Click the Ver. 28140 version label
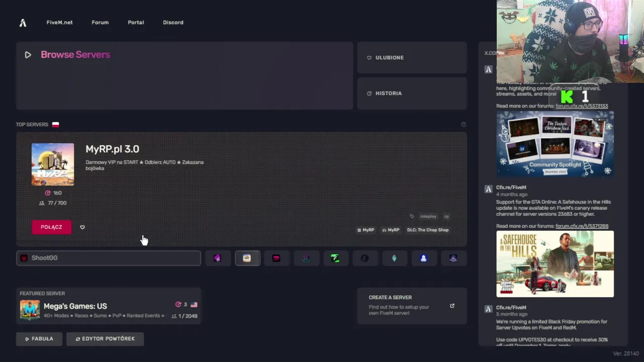This screenshot has height=362, width=644. [x=625, y=354]
